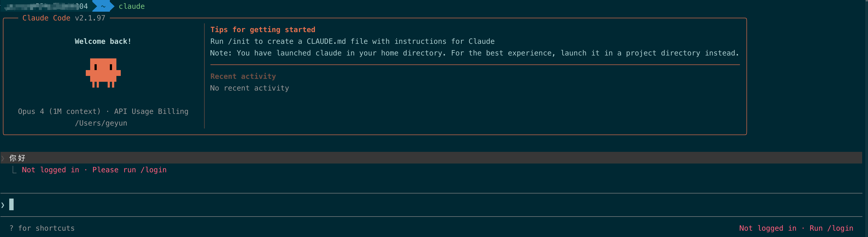The width and height of the screenshot is (868, 237).
Task: Click the input prompt chevron
Action: coord(3,205)
